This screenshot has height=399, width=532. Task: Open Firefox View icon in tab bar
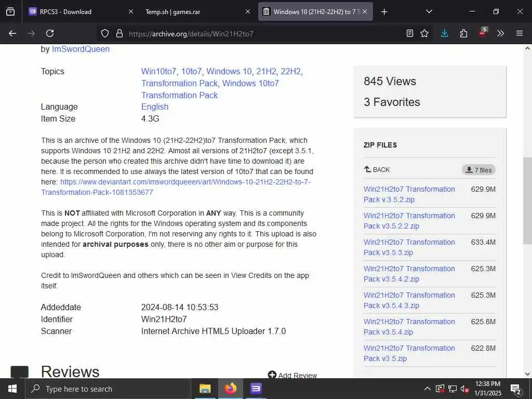(10, 11)
